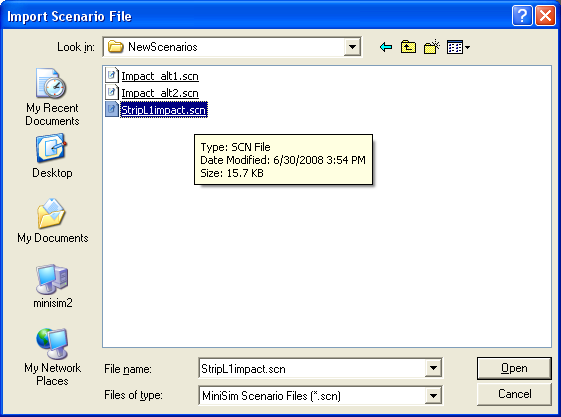
Task: Expand the Look in folder dropdown
Action: 352,47
